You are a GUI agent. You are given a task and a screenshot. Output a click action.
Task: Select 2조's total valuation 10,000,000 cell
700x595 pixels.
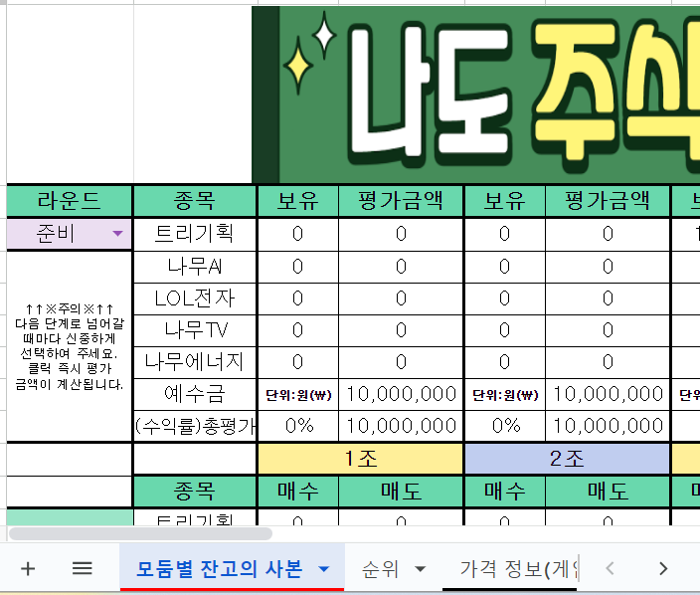click(x=608, y=426)
